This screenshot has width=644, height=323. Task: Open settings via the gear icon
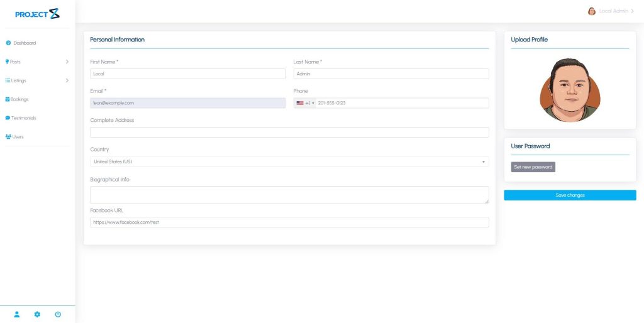[37, 314]
